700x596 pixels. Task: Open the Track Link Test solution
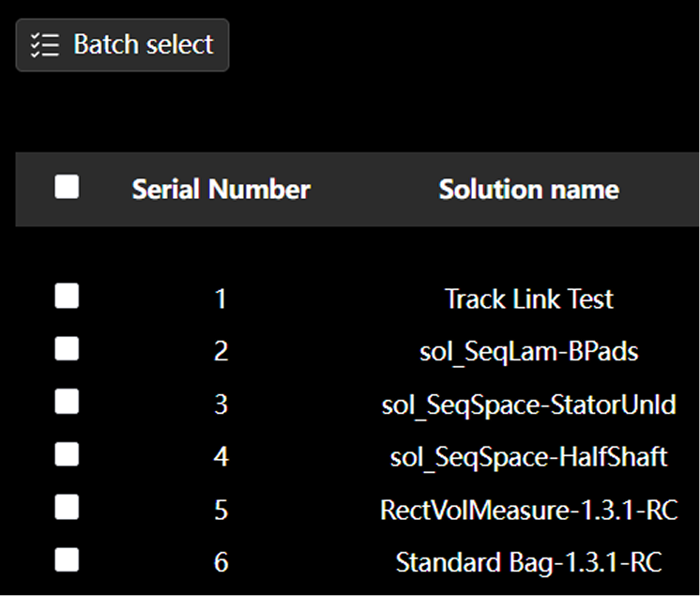tap(528, 299)
